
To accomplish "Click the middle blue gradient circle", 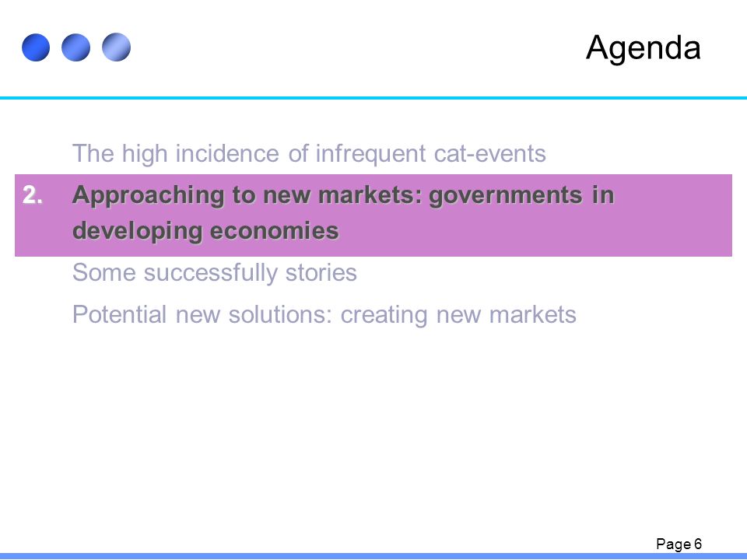I will click(75, 47).
